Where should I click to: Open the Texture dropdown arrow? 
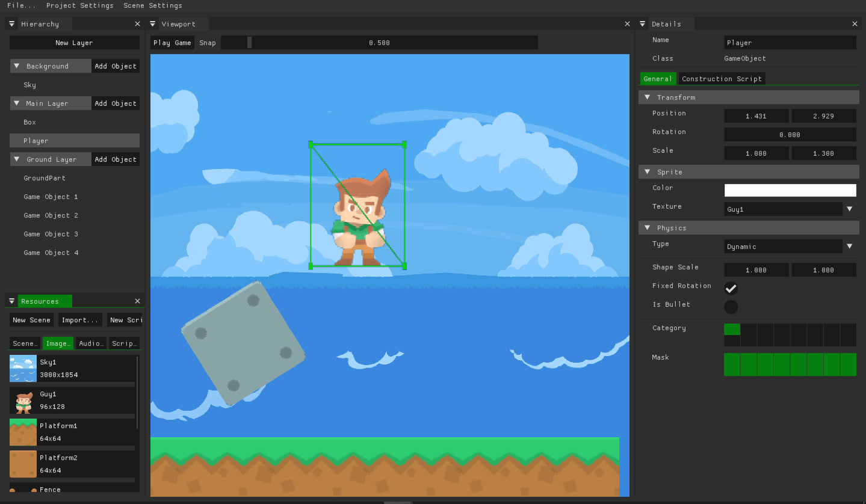tap(850, 209)
